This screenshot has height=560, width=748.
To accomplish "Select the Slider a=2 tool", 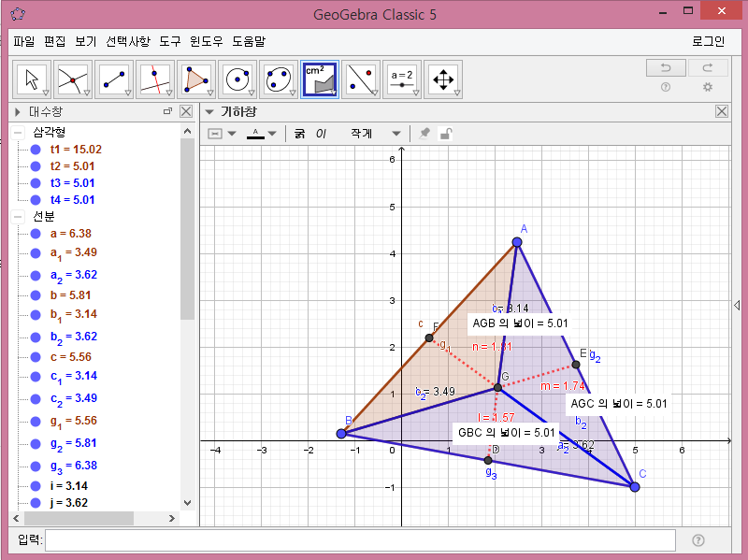I will [x=402, y=79].
